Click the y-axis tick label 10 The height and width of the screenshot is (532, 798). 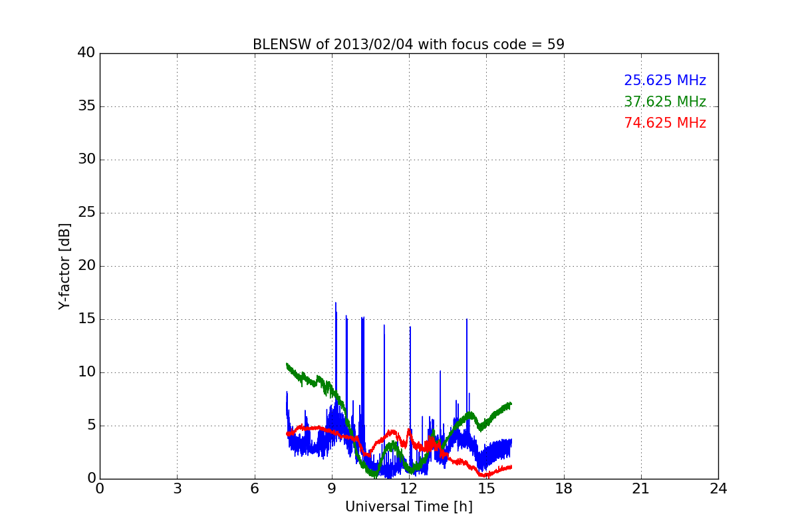click(86, 372)
